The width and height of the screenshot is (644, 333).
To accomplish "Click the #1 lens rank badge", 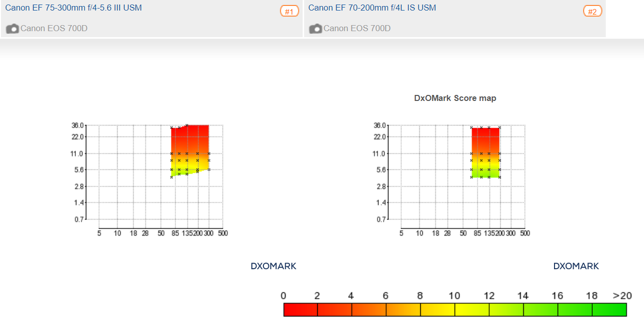I will 290,11.
